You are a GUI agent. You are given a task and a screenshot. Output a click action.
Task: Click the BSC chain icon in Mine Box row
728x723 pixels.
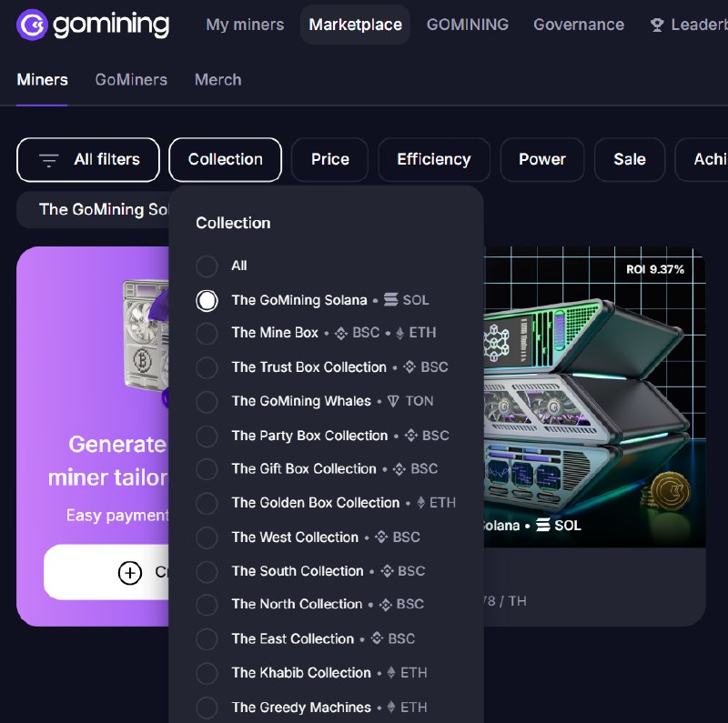341,333
